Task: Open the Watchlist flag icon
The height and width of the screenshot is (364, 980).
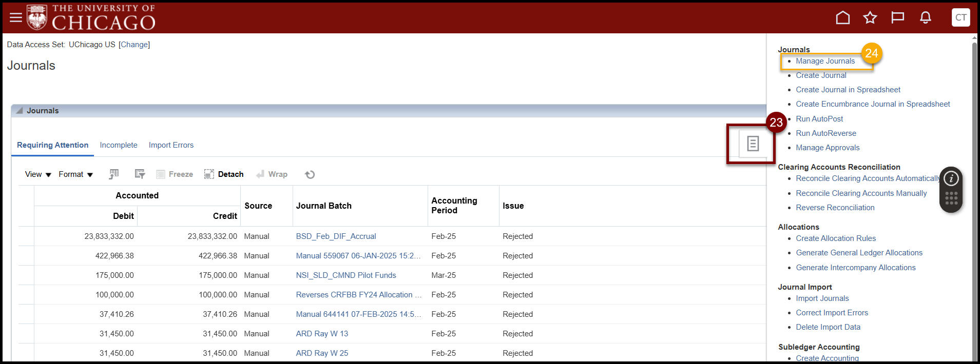Action: point(897,18)
